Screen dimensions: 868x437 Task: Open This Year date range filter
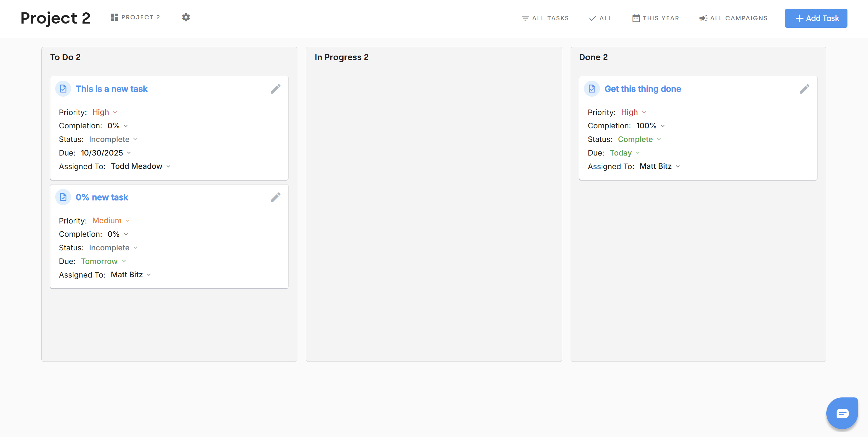coord(655,18)
